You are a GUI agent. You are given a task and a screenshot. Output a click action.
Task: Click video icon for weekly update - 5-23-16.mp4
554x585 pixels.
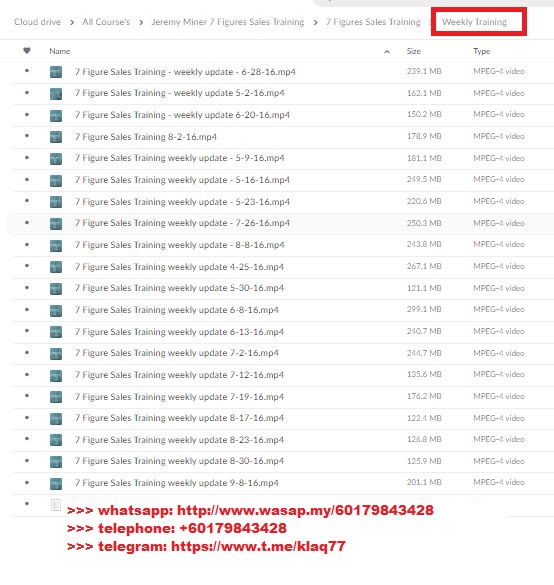(x=56, y=202)
